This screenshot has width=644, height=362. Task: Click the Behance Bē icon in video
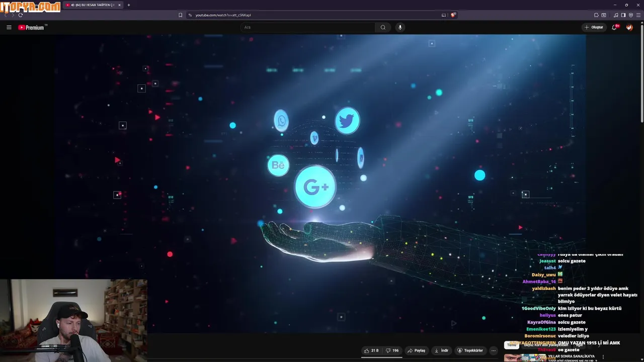pos(278,165)
